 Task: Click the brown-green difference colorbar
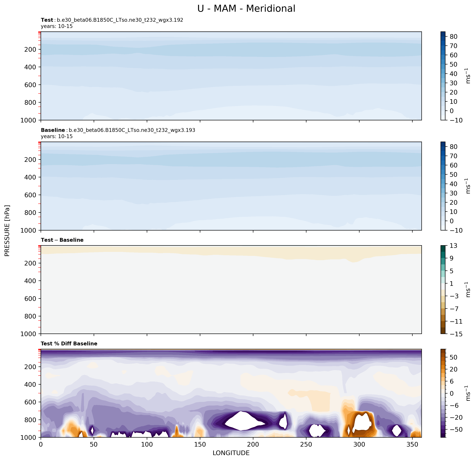coord(443,289)
